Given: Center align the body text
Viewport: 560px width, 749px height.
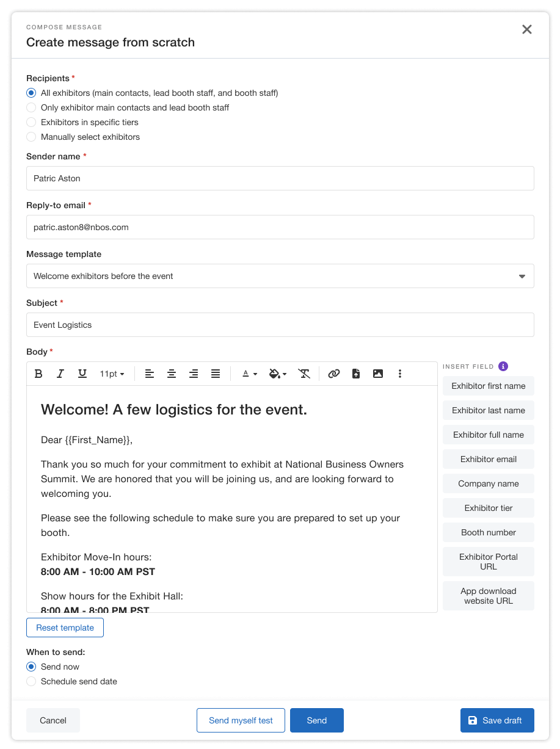Looking at the screenshot, I should (x=172, y=374).
